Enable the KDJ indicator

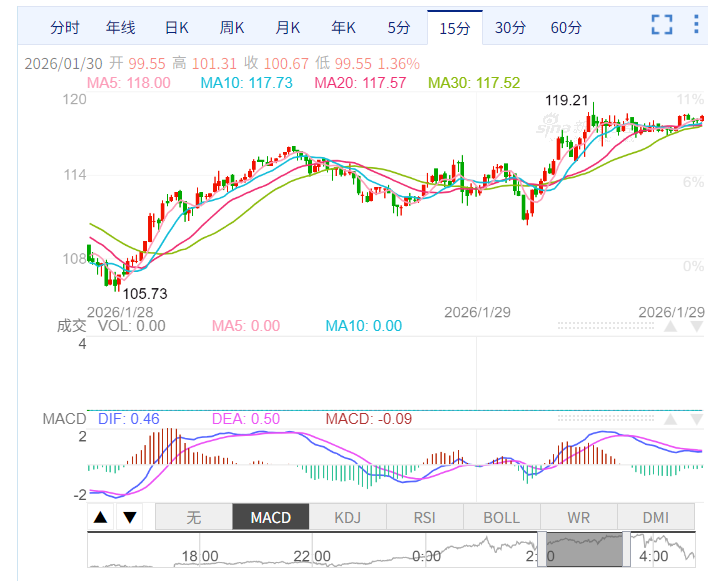(x=347, y=517)
